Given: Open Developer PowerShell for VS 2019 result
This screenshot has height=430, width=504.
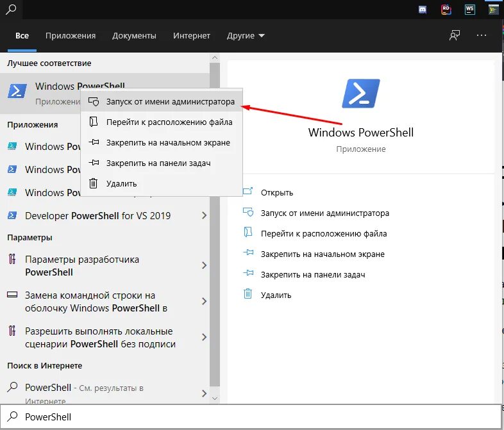Looking at the screenshot, I should click(x=97, y=216).
